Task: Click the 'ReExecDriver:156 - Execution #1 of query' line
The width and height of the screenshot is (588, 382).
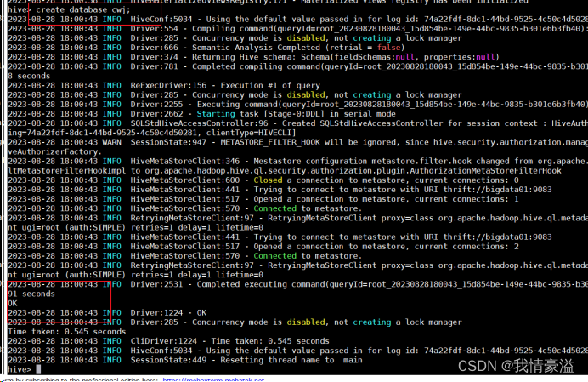Action: click(x=164, y=86)
